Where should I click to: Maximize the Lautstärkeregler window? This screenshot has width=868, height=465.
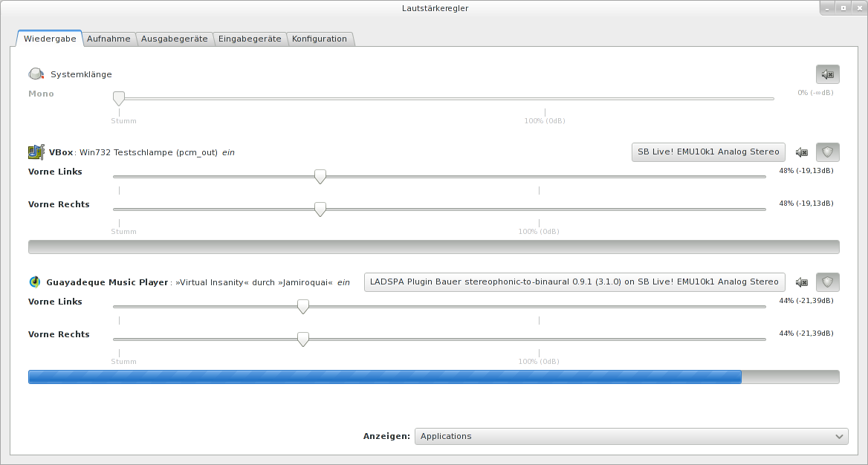843,8
